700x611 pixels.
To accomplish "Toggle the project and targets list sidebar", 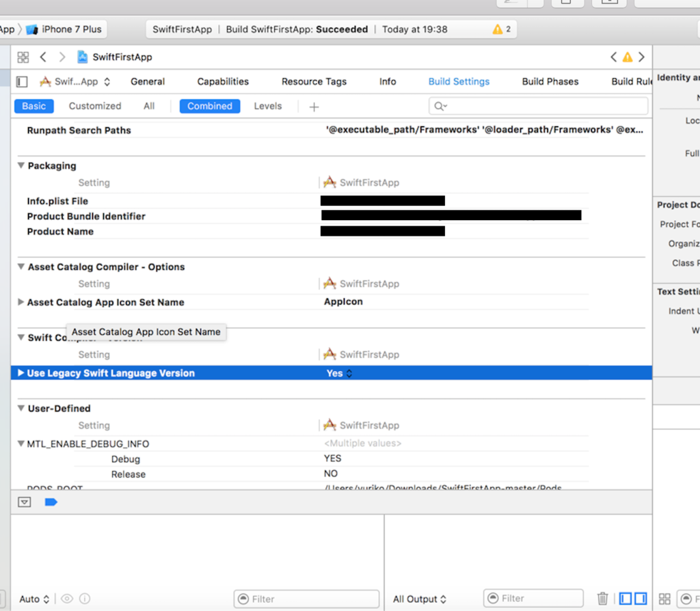I will [22, 82].
